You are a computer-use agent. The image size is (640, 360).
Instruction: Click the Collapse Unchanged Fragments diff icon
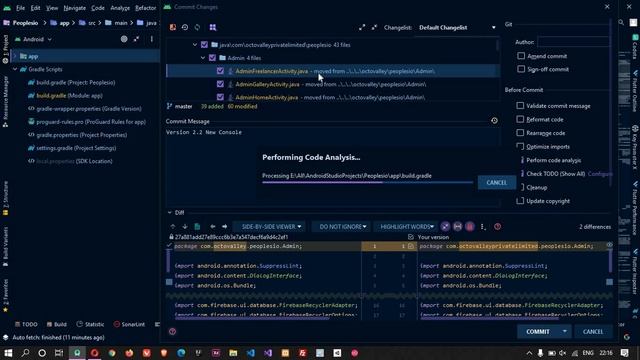[x=445, y=227]
